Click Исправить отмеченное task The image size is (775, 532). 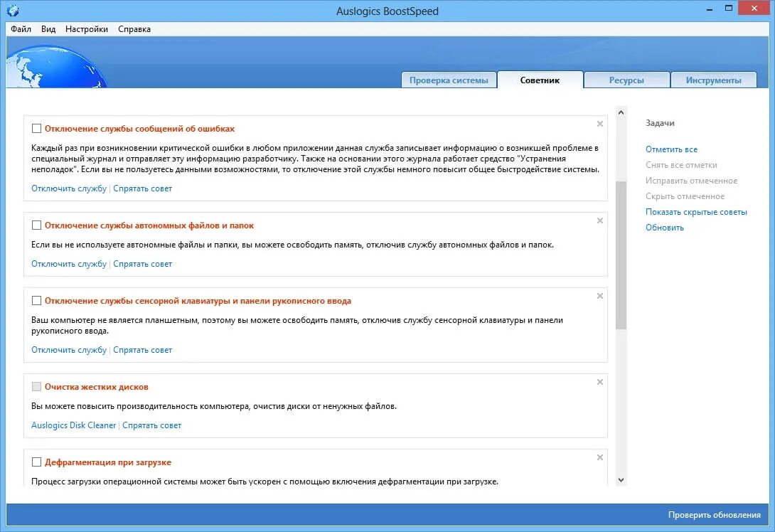pos(691,181)
